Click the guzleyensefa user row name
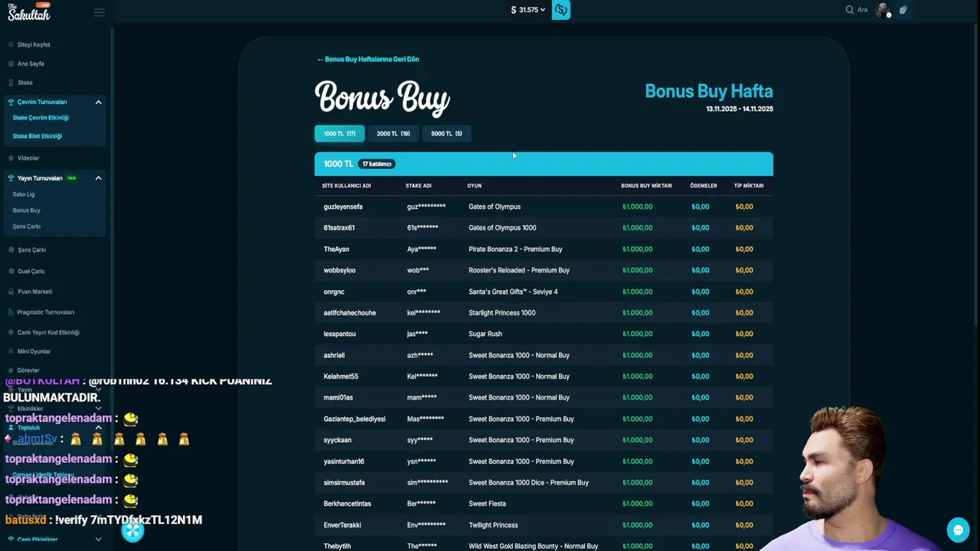The height and width of the screenshot is (551, 980). click(x=343, y=207)
